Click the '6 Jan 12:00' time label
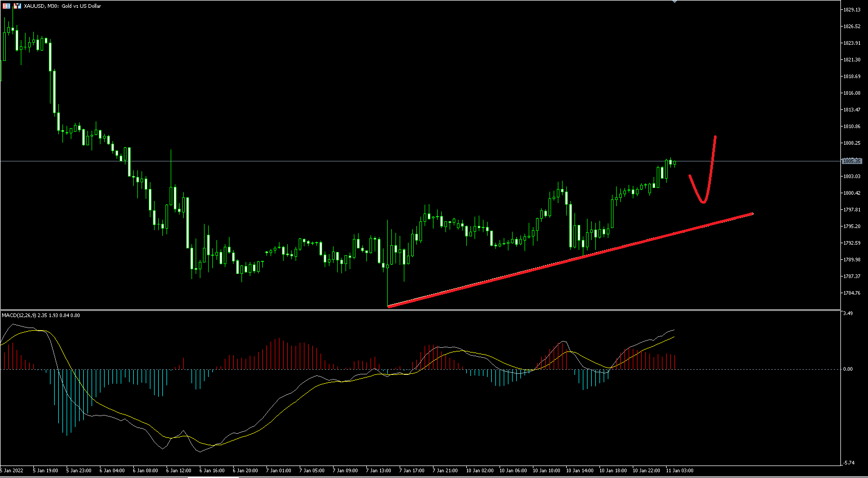 coord(179,471)
